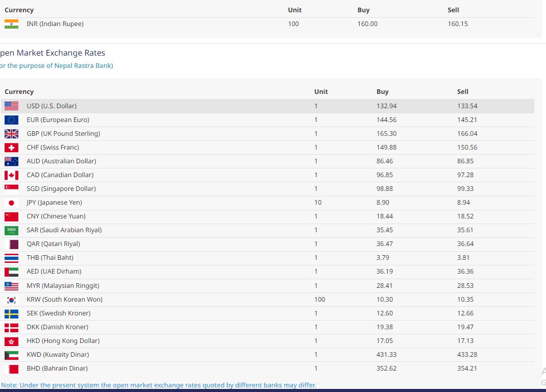546x392 pixels.
Task: Click the GBP buy rate 165.30
Action: point(386,134)
